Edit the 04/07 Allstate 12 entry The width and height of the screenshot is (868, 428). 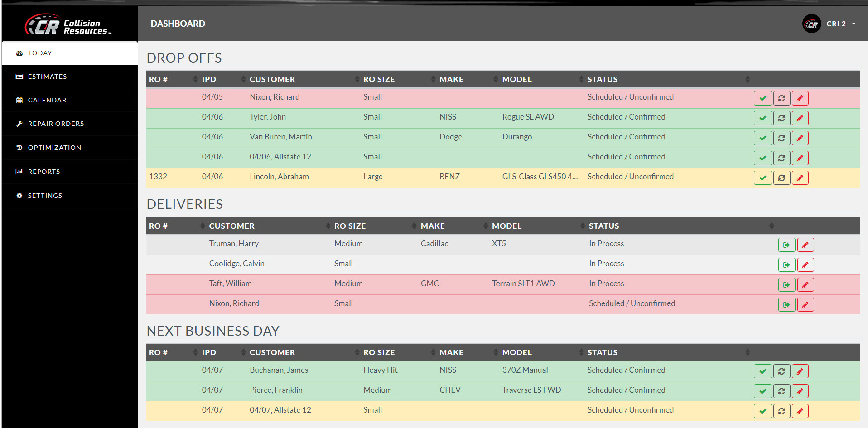(x=800, y=411)
